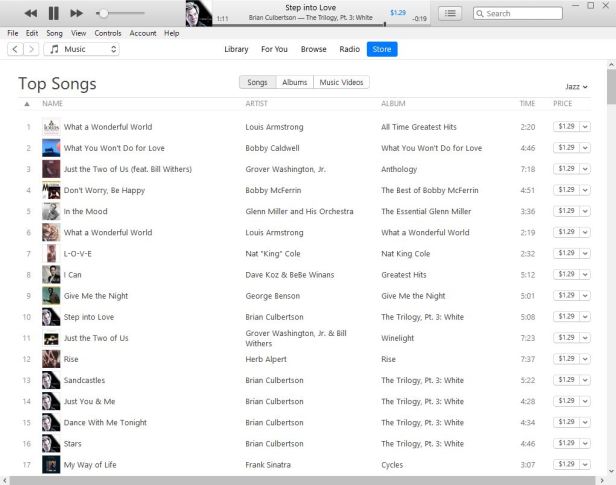Click the Search input field
The width and height of the screenshot is (616, 485).
coord(518,13)
